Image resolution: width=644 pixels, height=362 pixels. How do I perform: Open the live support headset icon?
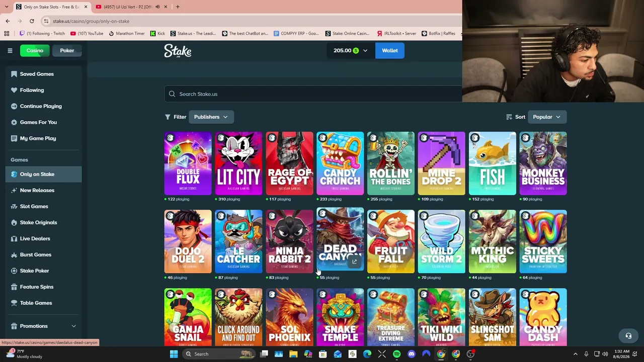628,336
